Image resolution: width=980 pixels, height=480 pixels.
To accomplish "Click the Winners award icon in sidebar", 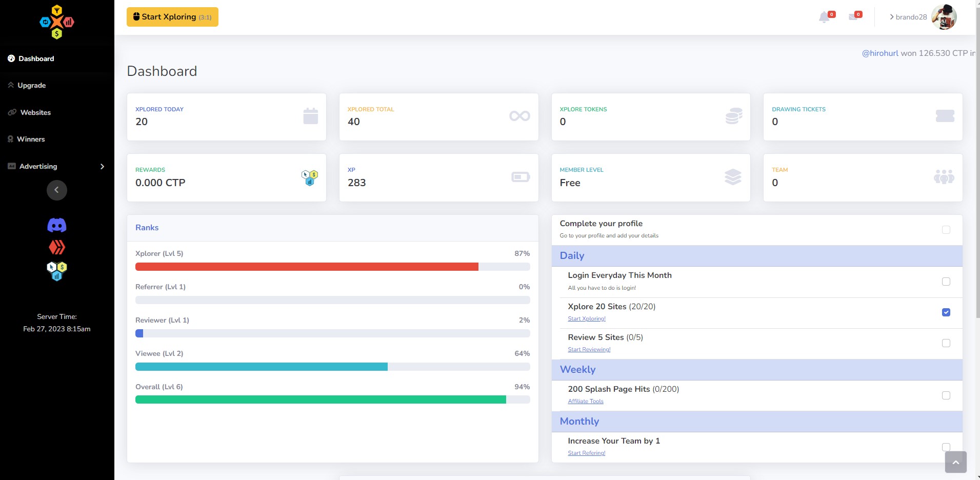I will coord(10,139).
